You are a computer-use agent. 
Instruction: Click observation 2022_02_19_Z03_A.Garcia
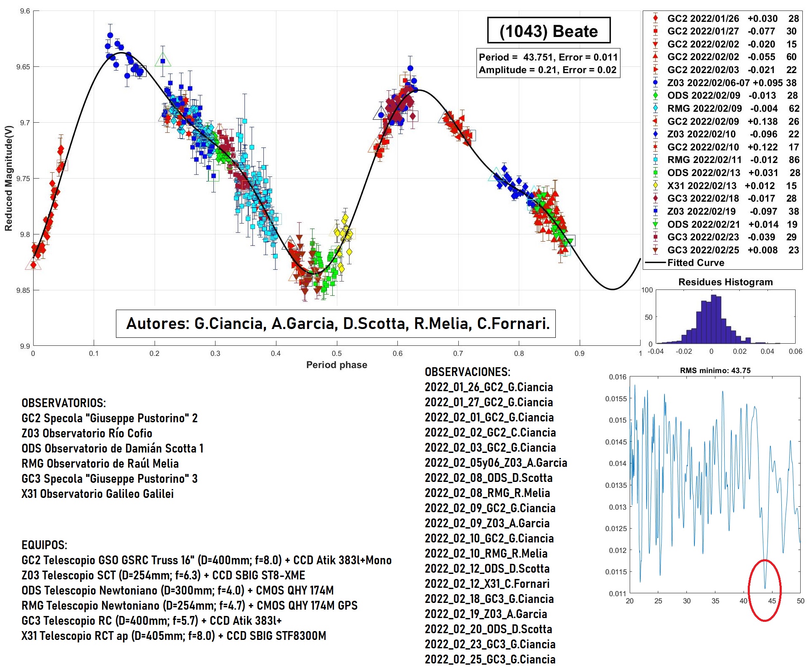click(x=486, y=614)
